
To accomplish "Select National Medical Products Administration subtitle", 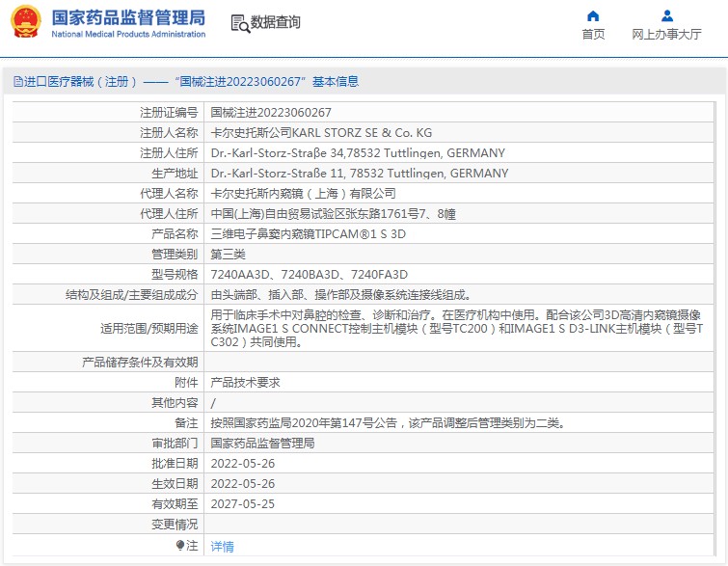I will (x=128, y=34).
